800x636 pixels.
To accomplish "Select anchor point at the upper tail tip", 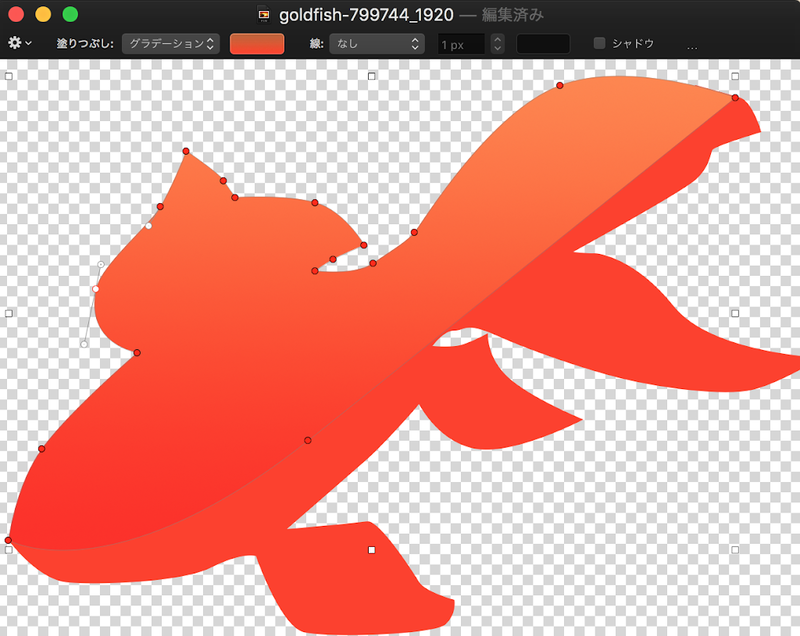I will pos(735,98).
